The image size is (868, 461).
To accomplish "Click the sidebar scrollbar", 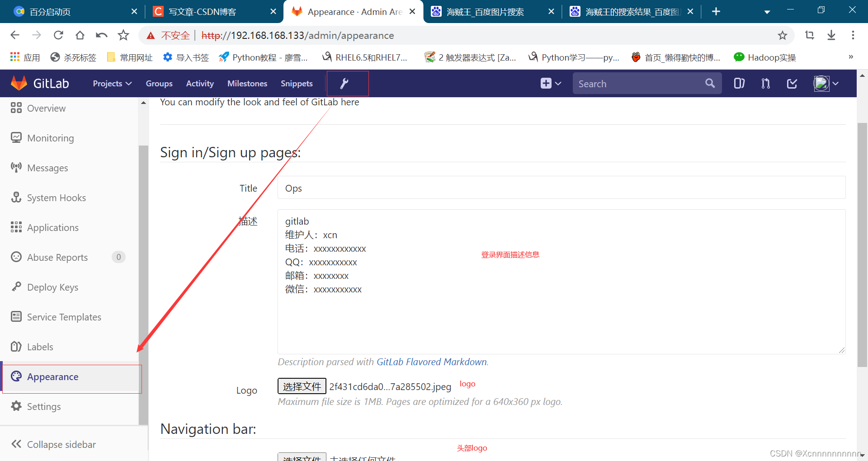I will 143,285.
